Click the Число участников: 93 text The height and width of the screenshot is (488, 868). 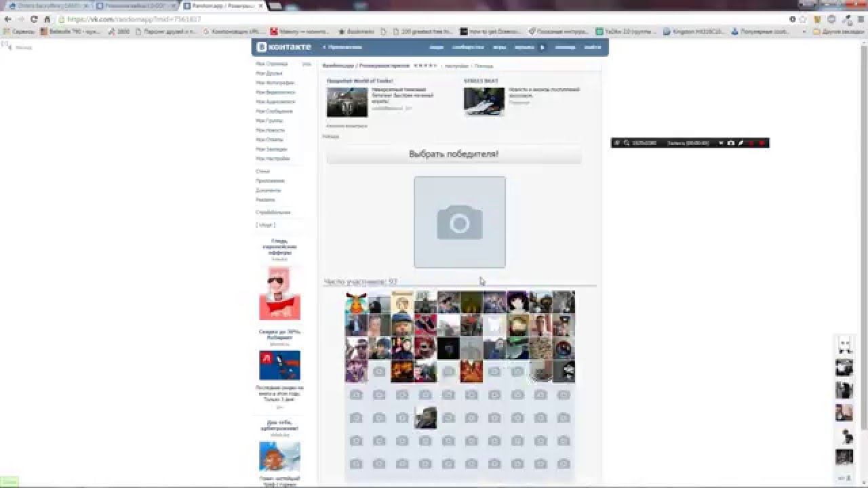[x=360, y=282]
